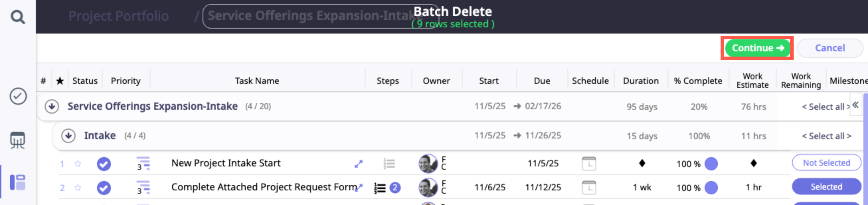
Task: Open the portfolio layout sidebar icon
Action: coord(18,182)
